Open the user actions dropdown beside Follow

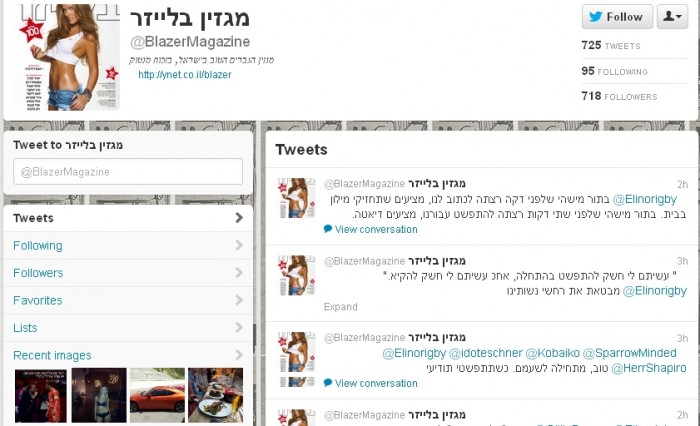(x=672, y=17)
